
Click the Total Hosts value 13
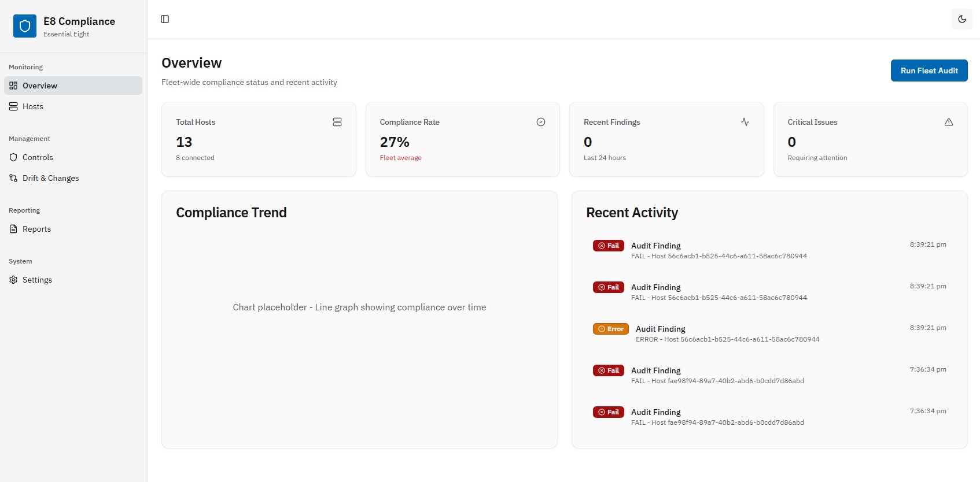[184, 142]
